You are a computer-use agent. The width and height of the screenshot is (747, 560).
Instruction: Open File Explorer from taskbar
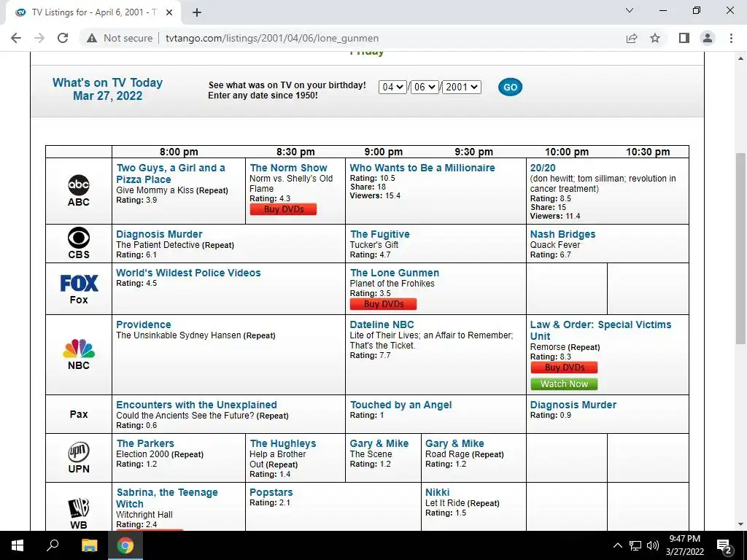[89, 545]
